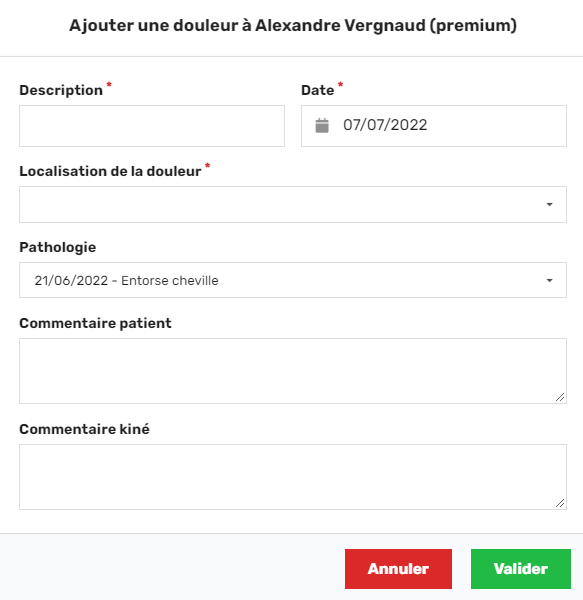The height and width of the screenshot is (600, 583).
Task: Grab the Commentaire kiné resize handle
Action: tap(560, 503)
